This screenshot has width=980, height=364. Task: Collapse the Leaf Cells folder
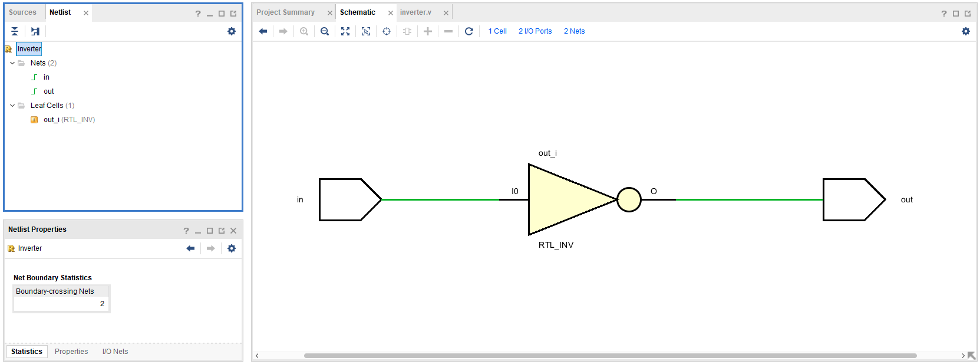coord(12,106)
